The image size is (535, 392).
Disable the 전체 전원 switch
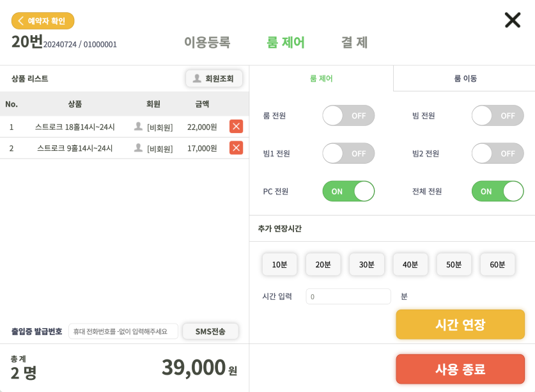497,191
